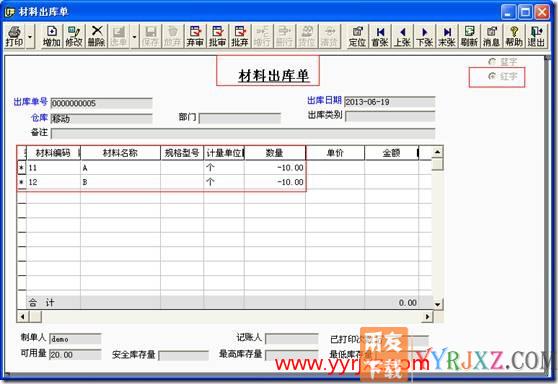Click the greyed 选单 toolbar icon
Screen dimensions: 558x384
119,36
